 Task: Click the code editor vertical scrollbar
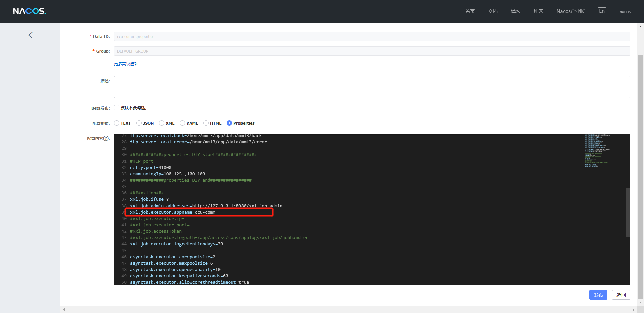(628, 213)
